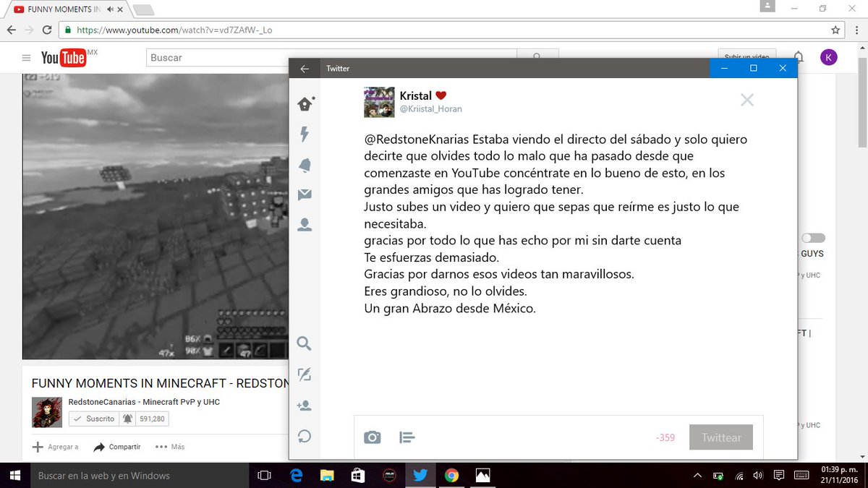The width and height of the screenshot is (868, 488).
Task: Open Messages envelope in Twitter sidebar
Action: [x=305, y=194]
